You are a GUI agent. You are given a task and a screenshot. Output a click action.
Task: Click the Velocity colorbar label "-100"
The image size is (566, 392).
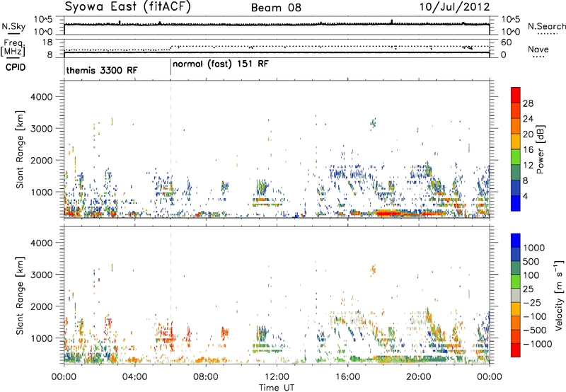[535, 316]
